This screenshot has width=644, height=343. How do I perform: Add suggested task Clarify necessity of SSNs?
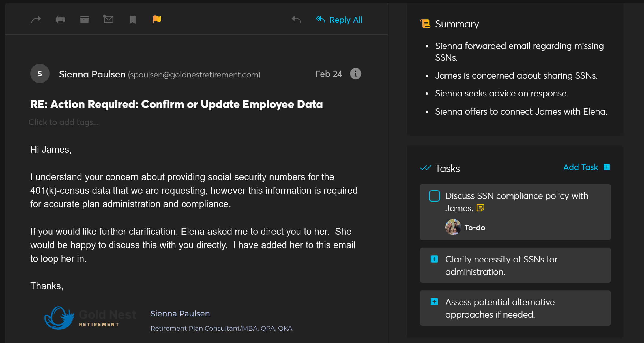click(x=434, y=259)
